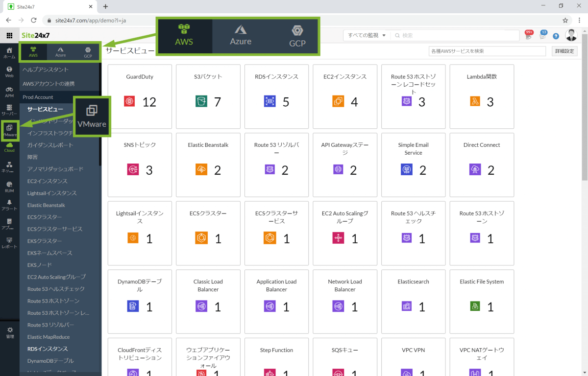588x376 pixels.
Task: Click the Network Load Balancer card icon
Action: [x=338, y=306]
